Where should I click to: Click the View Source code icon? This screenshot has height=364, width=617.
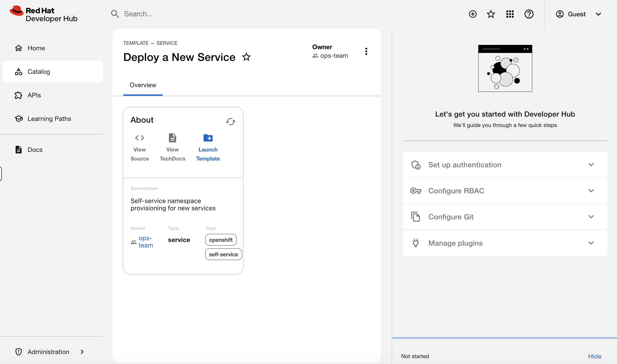[x=139, y=138]
